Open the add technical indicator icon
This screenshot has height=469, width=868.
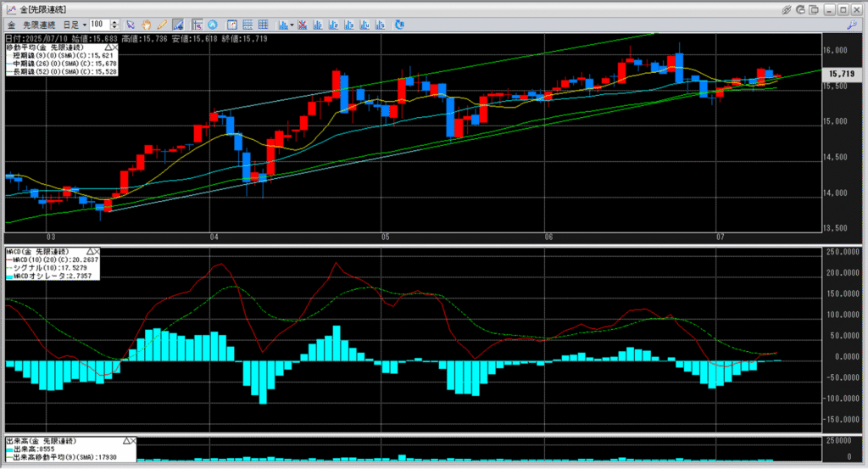coord(283,25)
